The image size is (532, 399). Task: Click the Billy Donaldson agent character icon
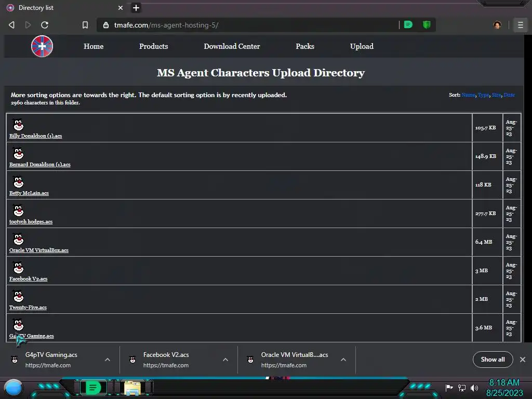[18, 125]
